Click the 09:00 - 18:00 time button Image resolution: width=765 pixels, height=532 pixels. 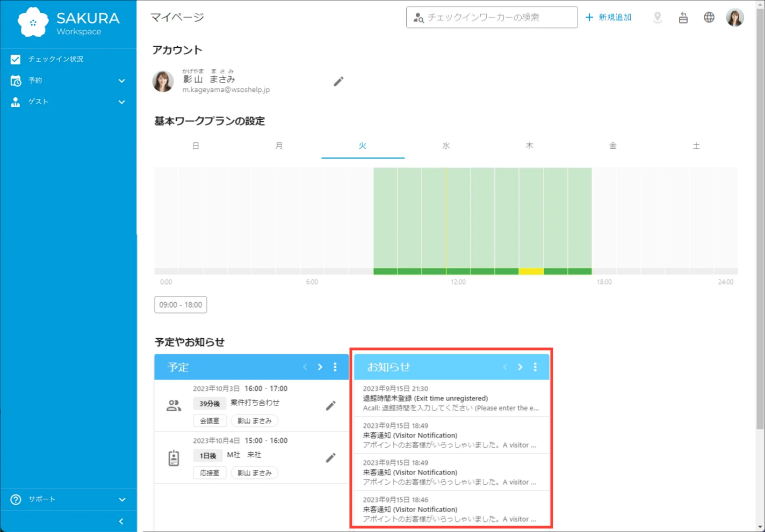point(181,305)
